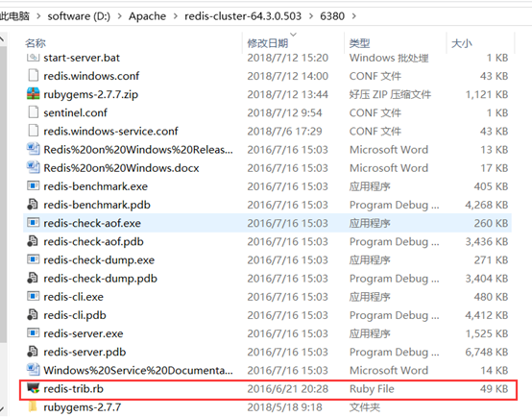Select the redis-server.pdb file name
Viewport: 532px width, 417px height.
tap(85, 352)
